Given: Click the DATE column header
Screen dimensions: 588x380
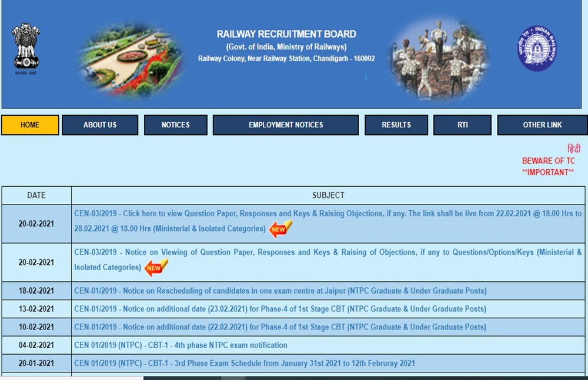Looking at the screenshot, I should [36, 195].
